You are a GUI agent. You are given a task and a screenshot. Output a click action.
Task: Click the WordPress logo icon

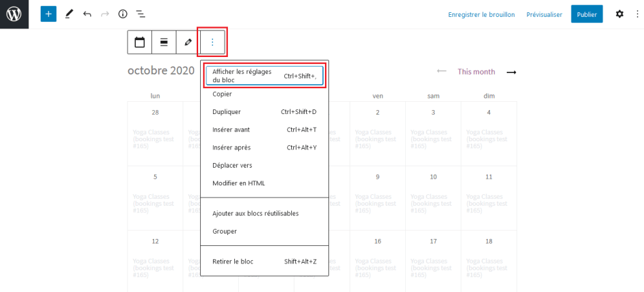(x=14, y=14)
